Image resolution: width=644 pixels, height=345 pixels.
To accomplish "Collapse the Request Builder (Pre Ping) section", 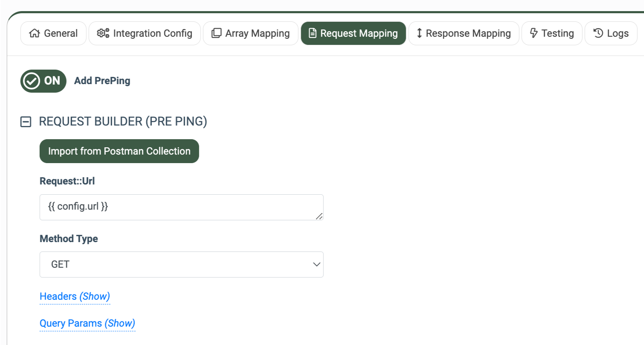I will [26, 122].
